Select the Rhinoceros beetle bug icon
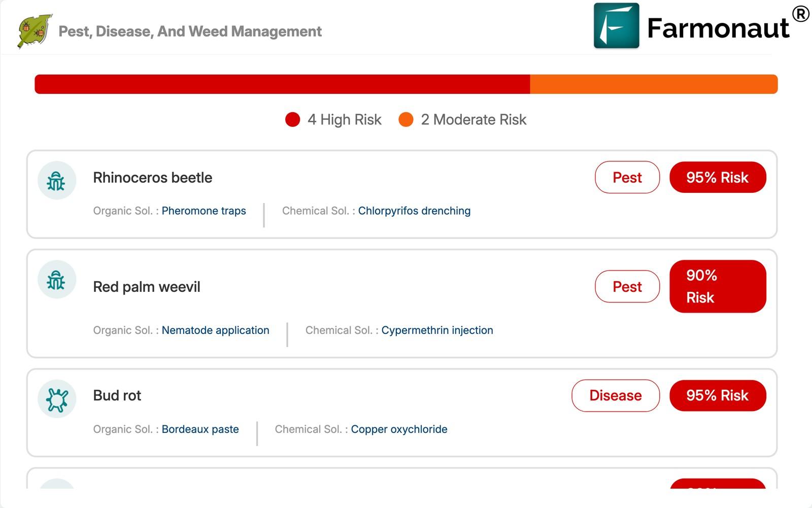This screenshot has width=812, height=508. [x=57, y=180]
